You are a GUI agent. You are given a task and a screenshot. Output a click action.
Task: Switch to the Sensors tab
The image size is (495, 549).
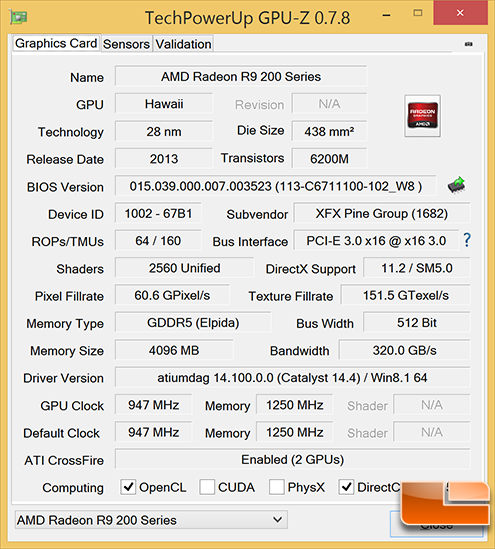(126, 44)
